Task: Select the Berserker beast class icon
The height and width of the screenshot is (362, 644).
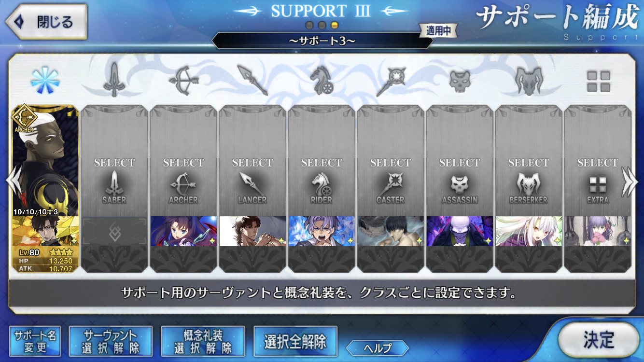Action: point(529,81)
